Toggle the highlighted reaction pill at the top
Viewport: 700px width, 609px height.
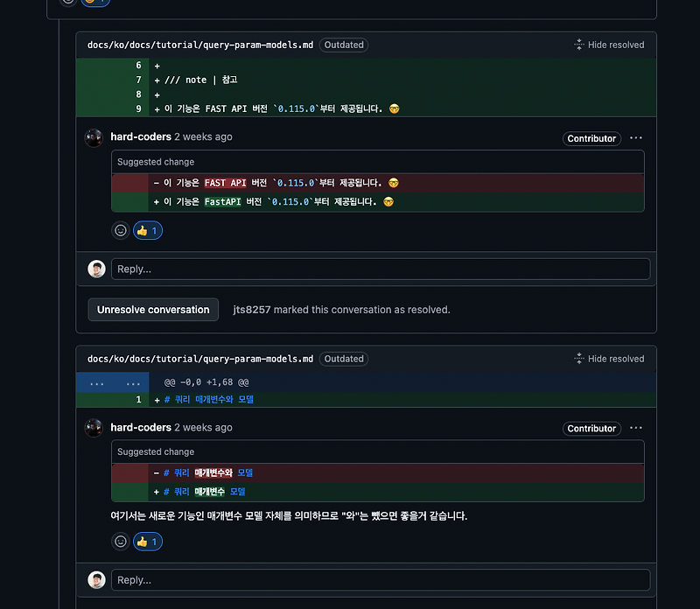[95, 3]
